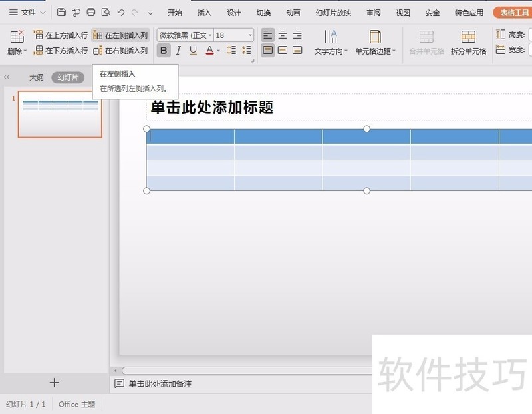Open the font name combo box

click(x=186, y=35)
